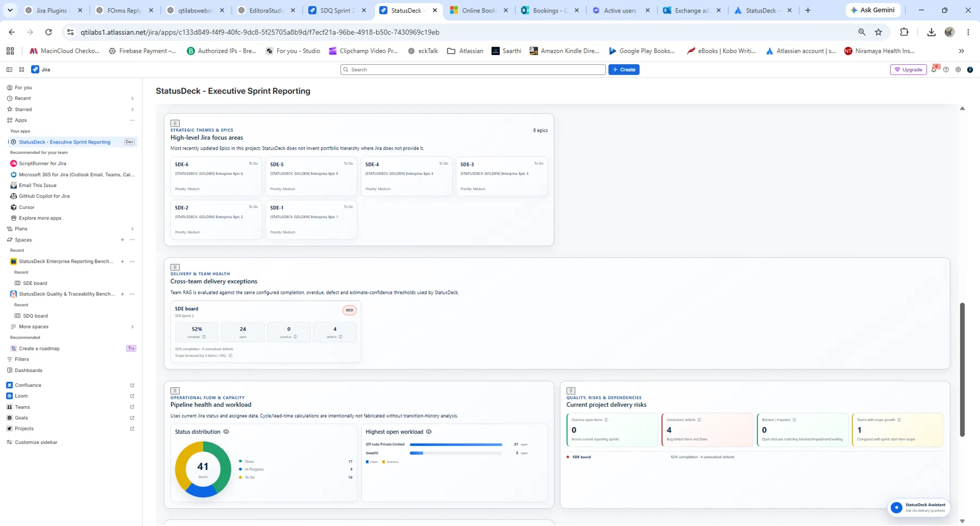Click the info icon beside Highest open workload
980x526 pixels.
[428, 432]
